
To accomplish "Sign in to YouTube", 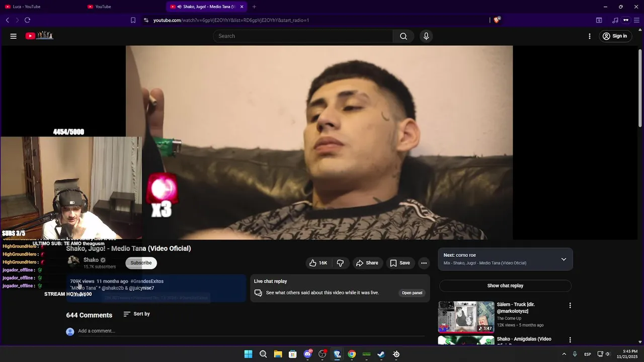I will tap(615, 36).
